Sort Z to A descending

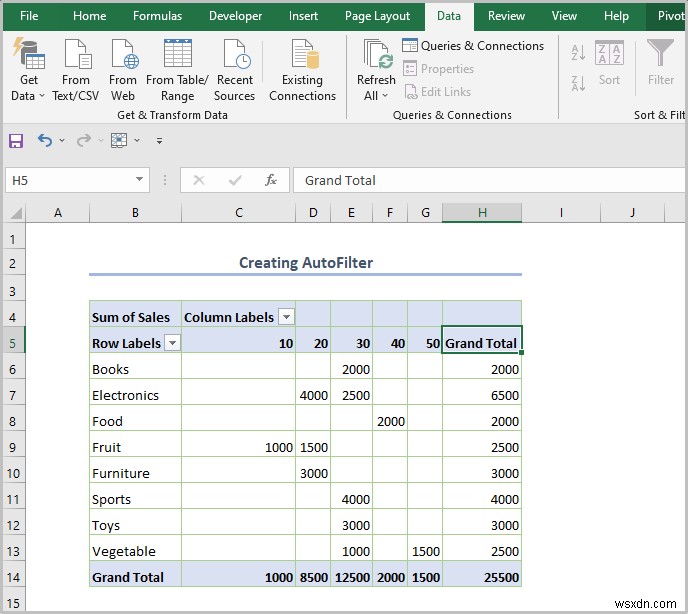tap(578, 83)
